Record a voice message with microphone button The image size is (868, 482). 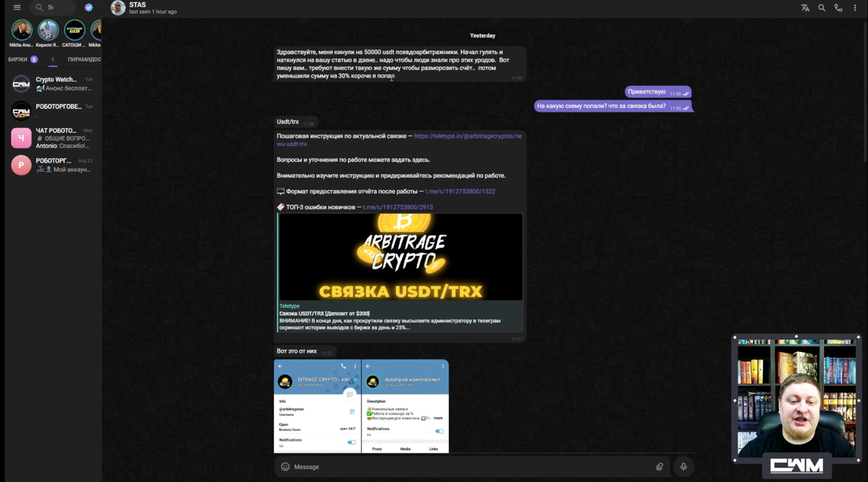(x=684, y=467)
